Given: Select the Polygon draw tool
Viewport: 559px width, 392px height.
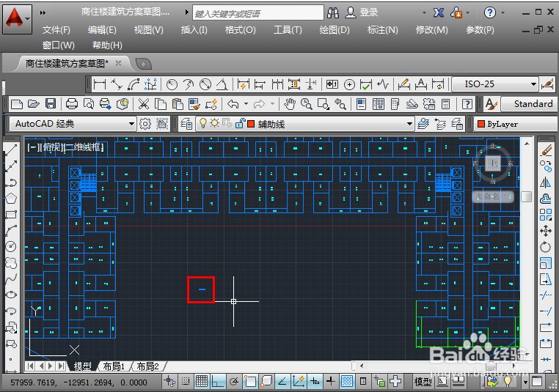Looking at the screenshot, I should 11,198.
